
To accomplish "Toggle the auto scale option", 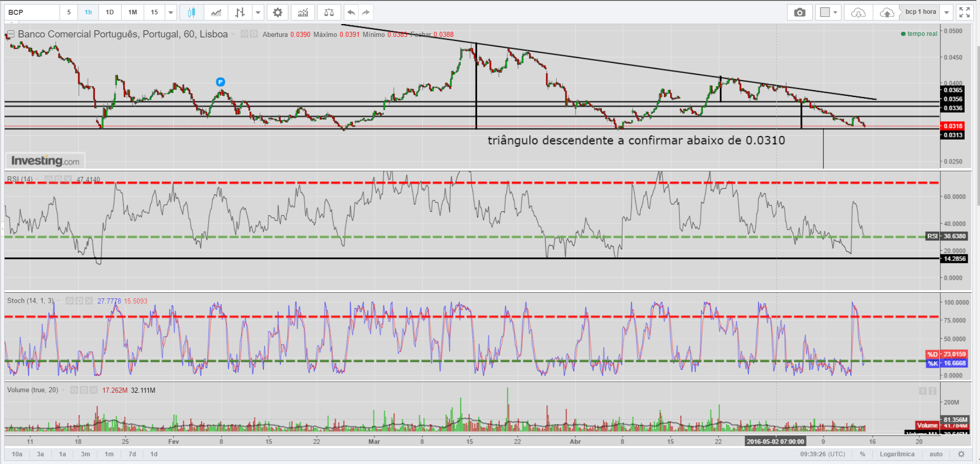I will (936, 454).
